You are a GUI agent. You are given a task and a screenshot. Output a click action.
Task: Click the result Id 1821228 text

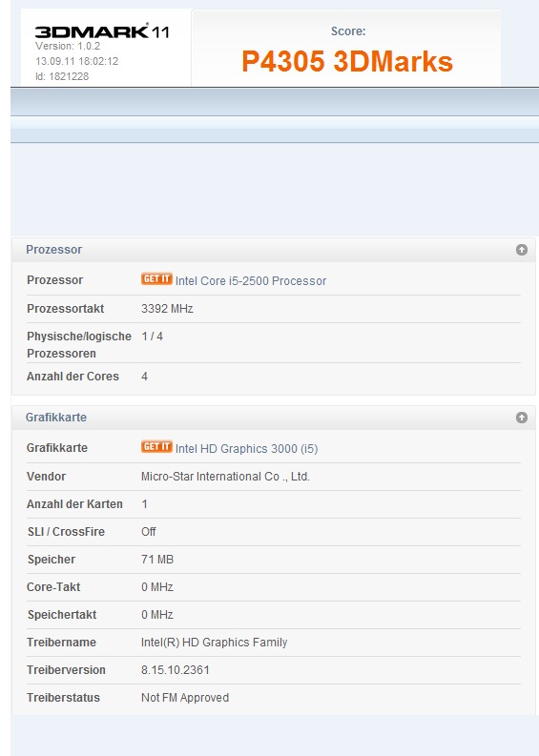(62, 76)
